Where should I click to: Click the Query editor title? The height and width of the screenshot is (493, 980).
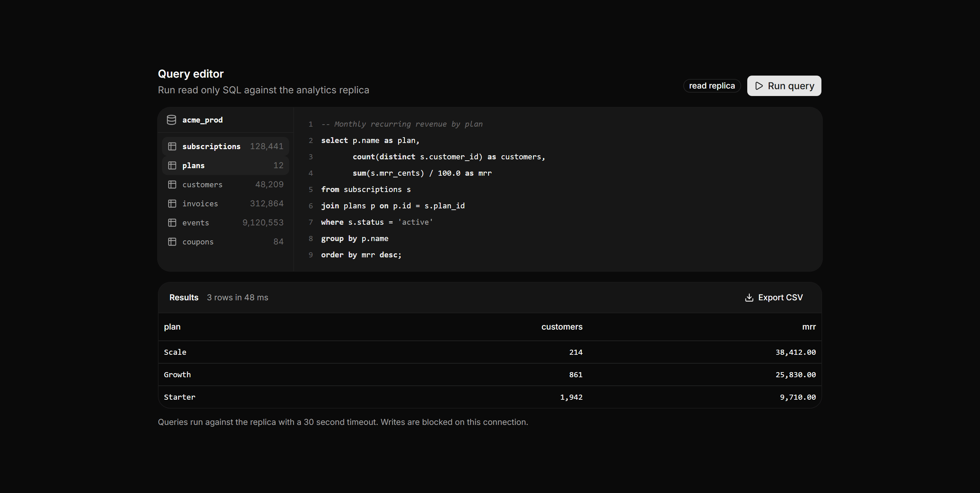pos(191,74)
